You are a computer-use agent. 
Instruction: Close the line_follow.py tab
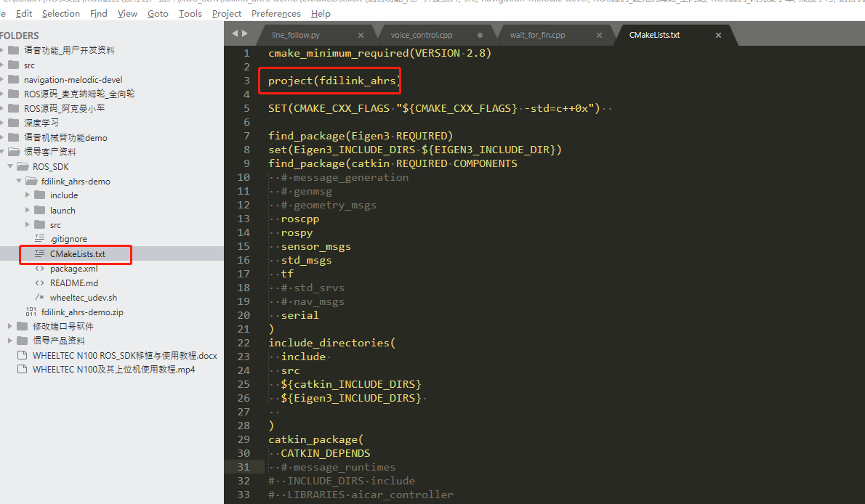coord(361,36)
